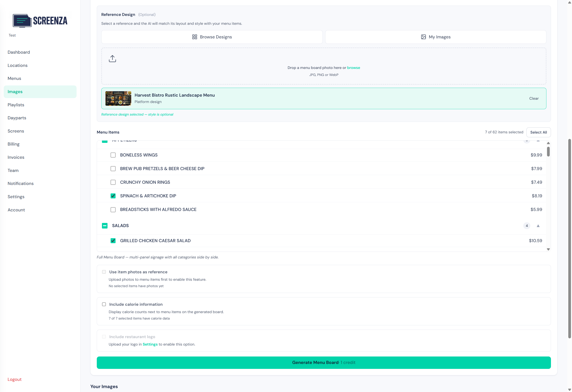572x392 pixels.
Task: Click the upload arrow icon in drop zone
Action: tap(112, 59)
